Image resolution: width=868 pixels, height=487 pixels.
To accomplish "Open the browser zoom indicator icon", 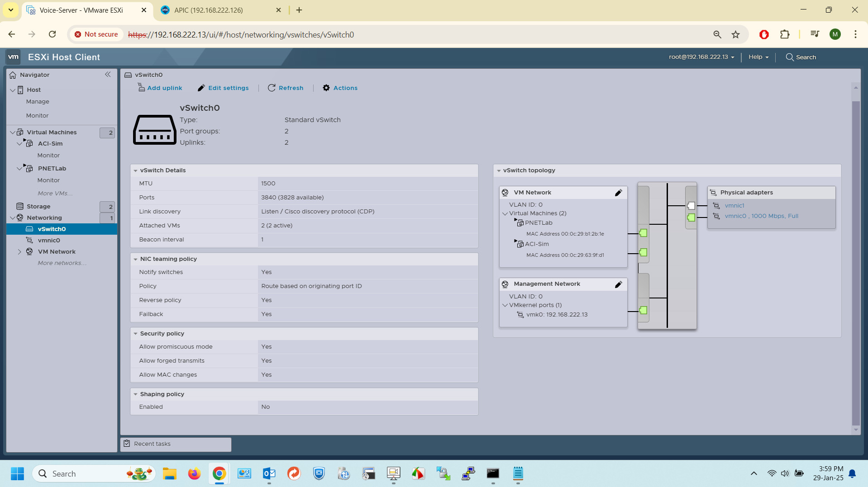I will point(717,34).
